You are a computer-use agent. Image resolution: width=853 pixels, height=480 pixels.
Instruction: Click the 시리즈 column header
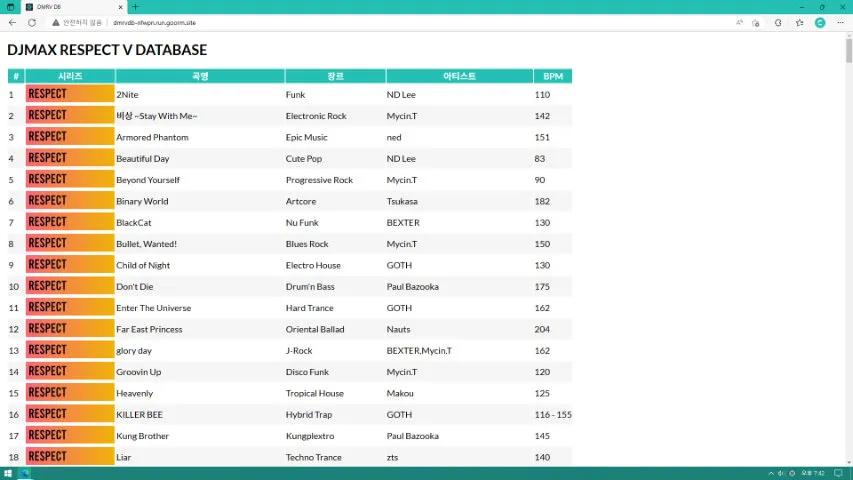(x=70, y=76)
